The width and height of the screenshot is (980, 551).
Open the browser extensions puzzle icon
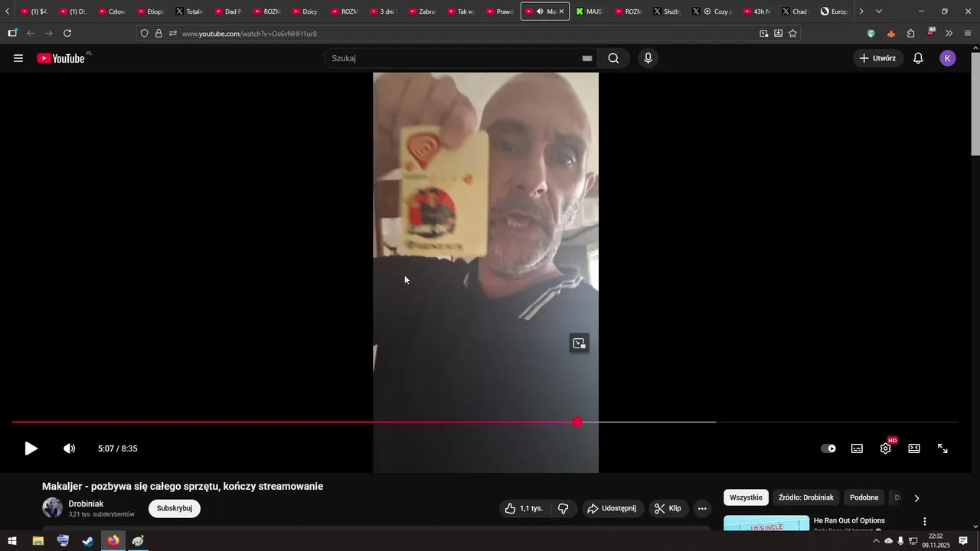pyautogui.click(x=910, y=34)
